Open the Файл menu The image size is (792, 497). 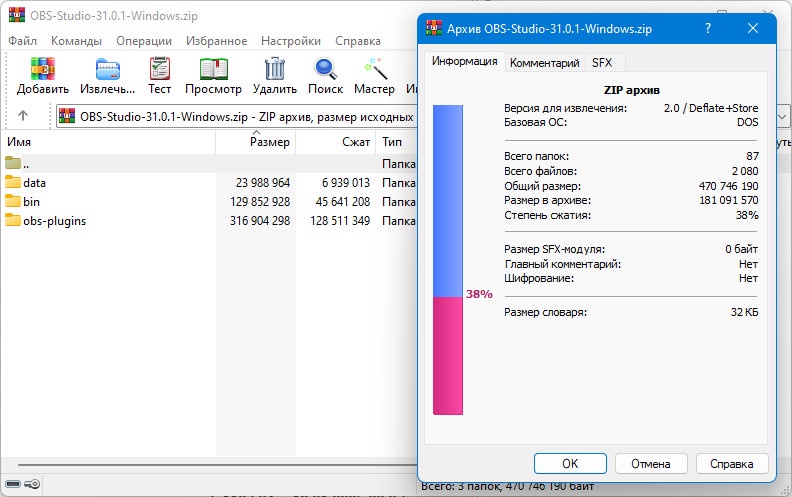[22, 41]
